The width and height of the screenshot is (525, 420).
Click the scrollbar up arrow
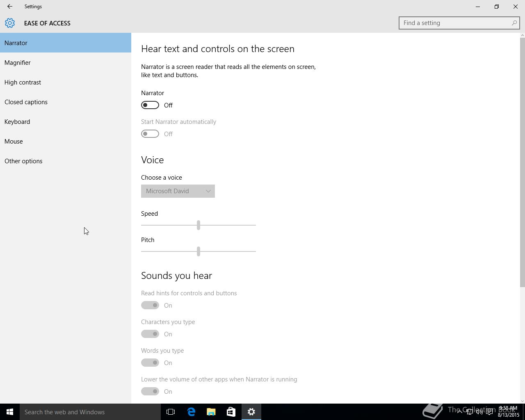point(522,35)
